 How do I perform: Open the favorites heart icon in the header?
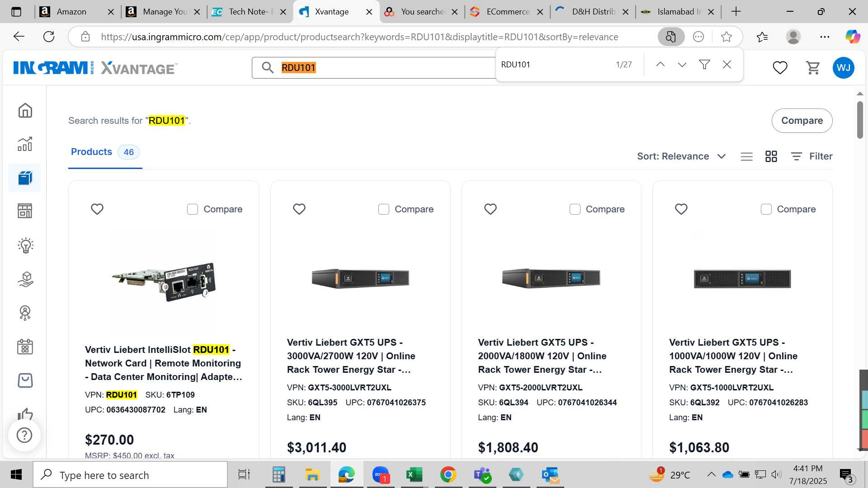[x=780, y=68]
